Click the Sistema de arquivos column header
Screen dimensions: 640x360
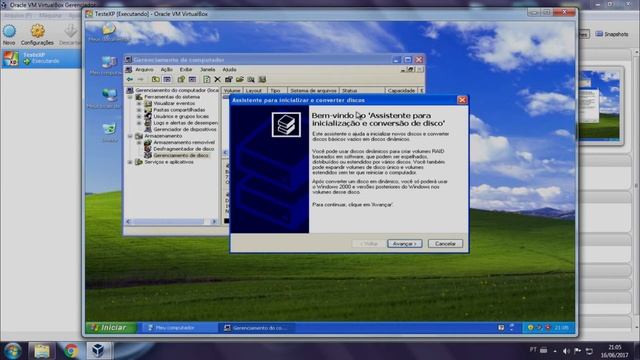pyautogui.click(x=313, y=91)
